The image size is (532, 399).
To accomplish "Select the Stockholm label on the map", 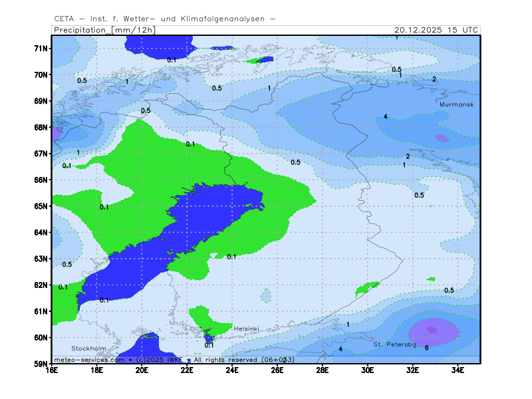I will click(88, 348).
